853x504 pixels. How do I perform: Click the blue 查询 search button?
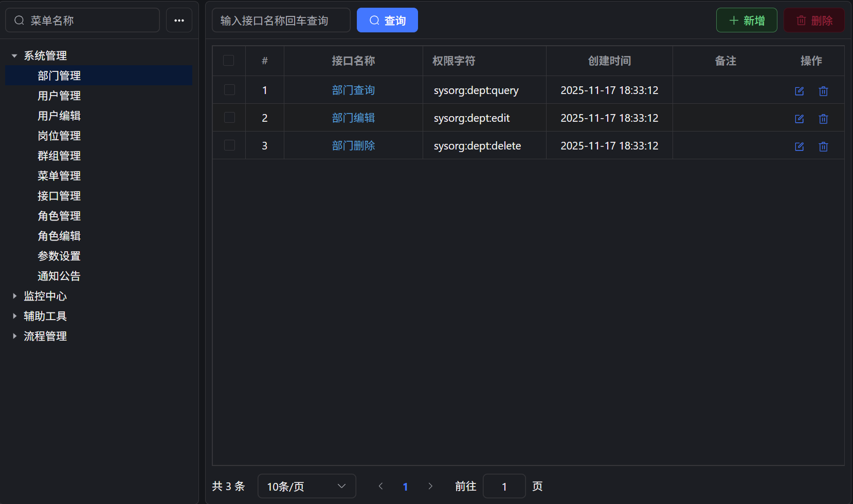pos(387,21)
